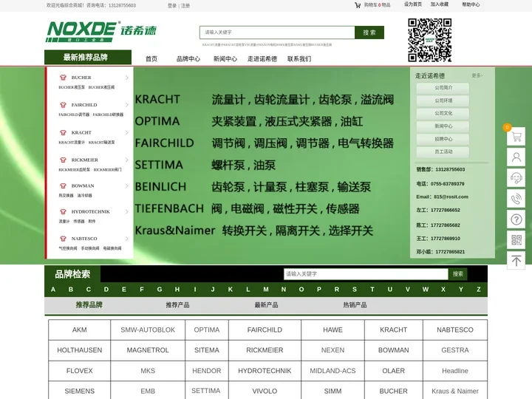532x399 pixels.
Task: Expand the RICKMEIER category chevron
Action: 126,160
